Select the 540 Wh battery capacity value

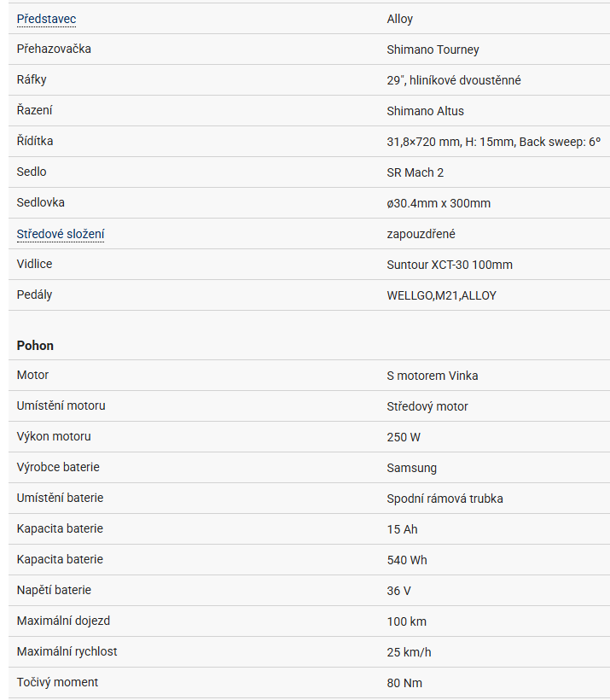tap(407, 560)
